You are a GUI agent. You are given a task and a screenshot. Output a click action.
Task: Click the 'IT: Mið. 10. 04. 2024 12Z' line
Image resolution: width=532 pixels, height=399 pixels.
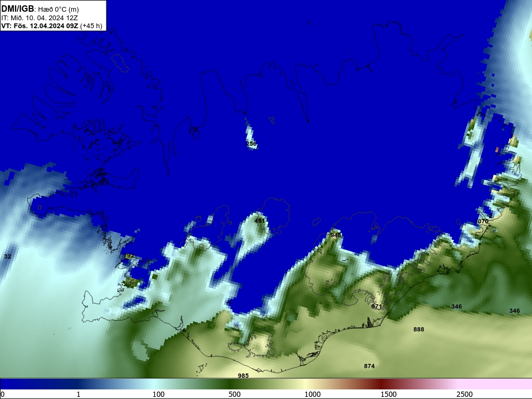(39, 18)
